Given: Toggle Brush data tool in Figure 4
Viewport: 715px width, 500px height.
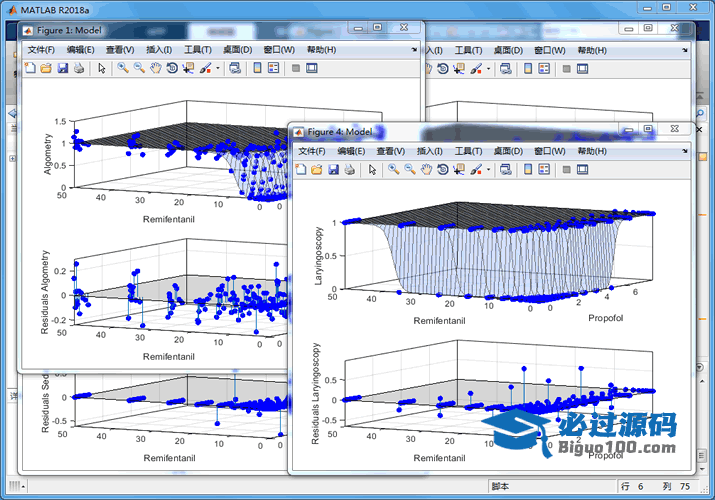Looking at the screenshot, I should coord(476,170).
